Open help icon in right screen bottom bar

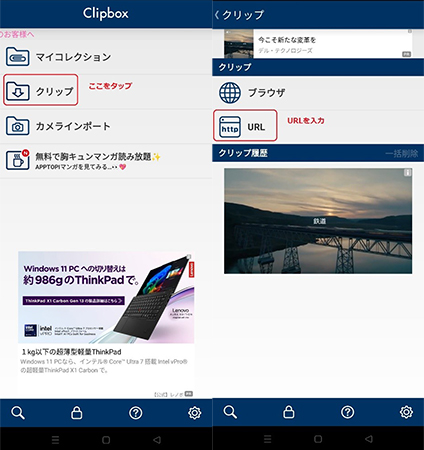pos(348,412)
